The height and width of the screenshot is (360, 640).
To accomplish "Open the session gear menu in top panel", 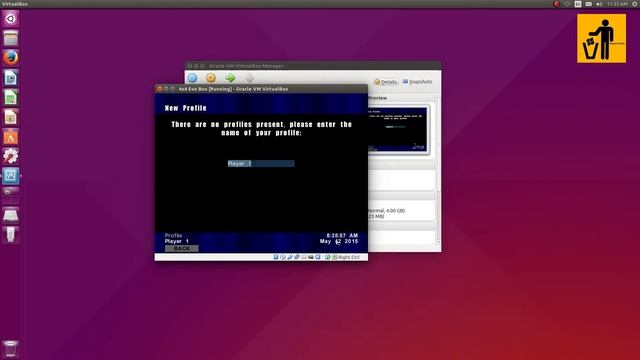I will coord(635,4).
